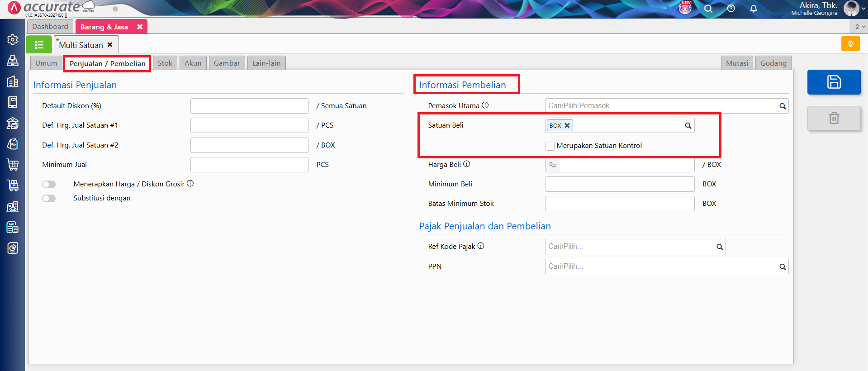Click the orange lightbulb tips icon
Image resolution: width=868 pixels, height=371 pixels.
coord(850,44)
